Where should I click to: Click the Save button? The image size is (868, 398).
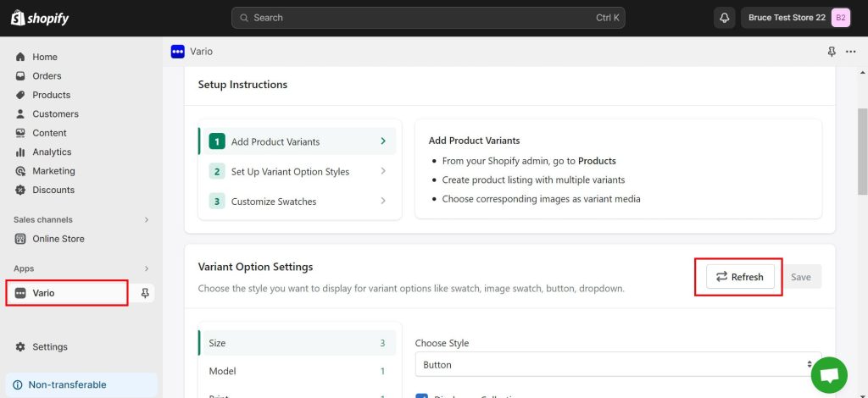click(800, 277)
